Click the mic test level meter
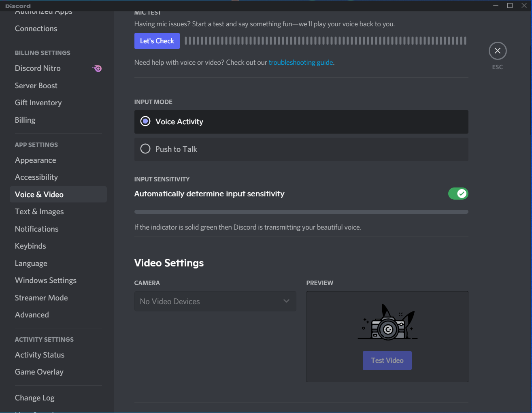This screenshot has width=532, height=413. [325, 41]
